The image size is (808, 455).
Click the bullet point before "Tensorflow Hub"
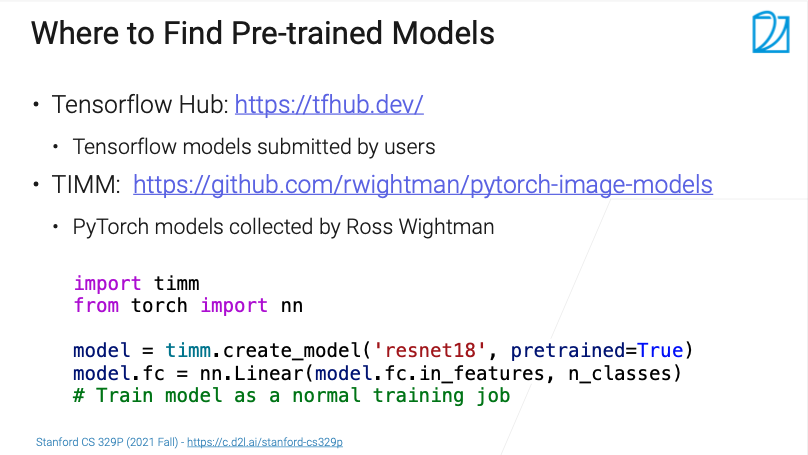pyautogui.click(x=36, y=104)
